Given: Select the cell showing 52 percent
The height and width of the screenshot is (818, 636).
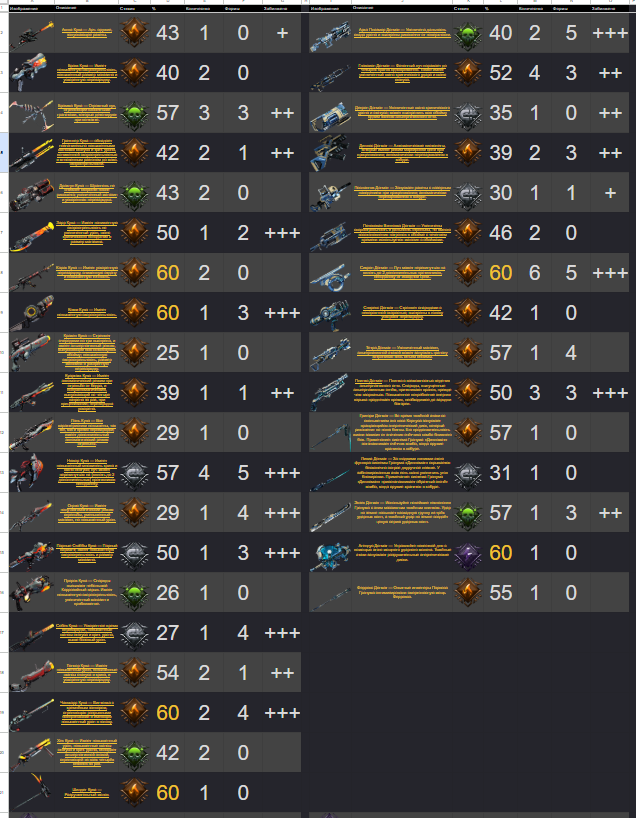Looking at the screenshot, I should coord(500,73).
